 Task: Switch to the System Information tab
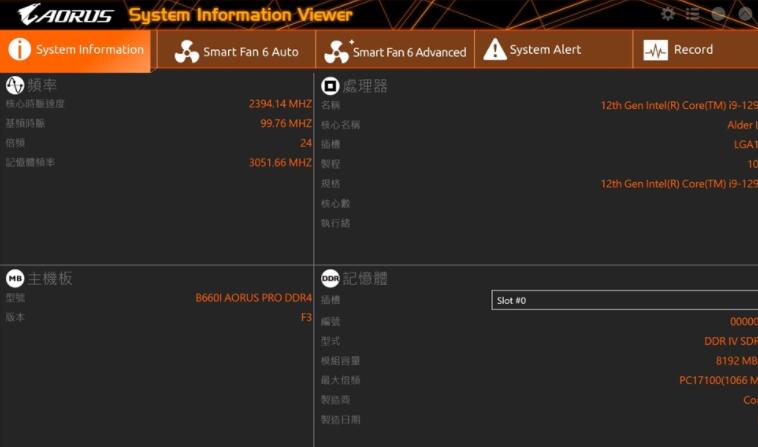(76, 50)
